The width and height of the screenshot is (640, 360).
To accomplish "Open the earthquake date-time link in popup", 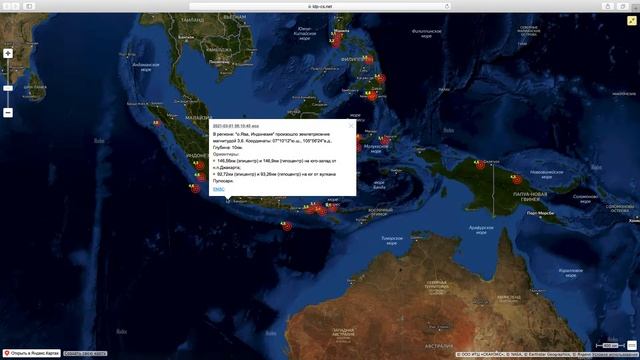I will click(236, 126).
